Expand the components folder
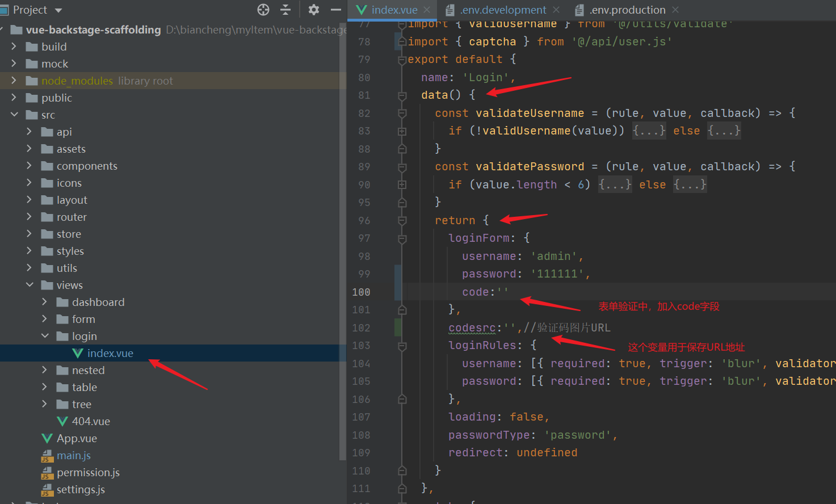 30,166
